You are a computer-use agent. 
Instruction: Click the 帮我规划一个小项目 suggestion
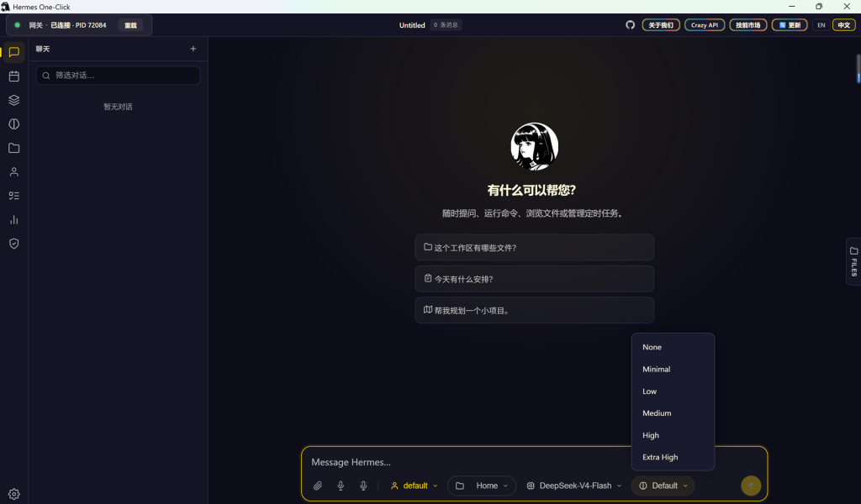coord(534,310)
